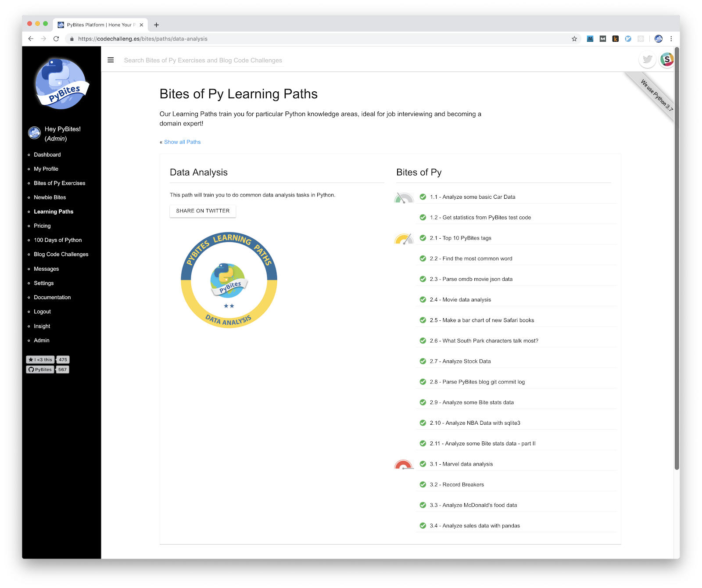Open 100 Days of Python
This screenshot has height=588, width=702.
click(58, 240)
